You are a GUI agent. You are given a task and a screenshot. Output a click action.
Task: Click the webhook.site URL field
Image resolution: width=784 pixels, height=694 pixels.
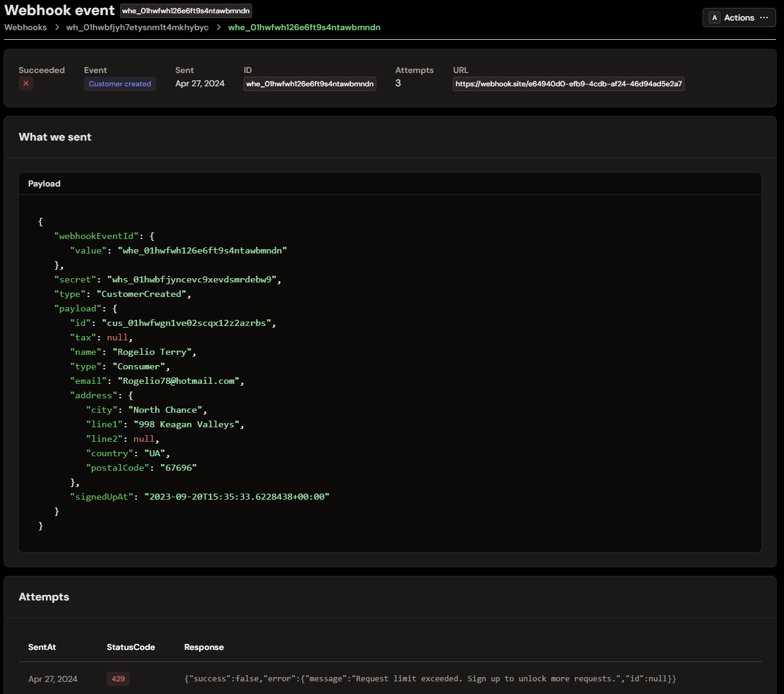point(569,84)
